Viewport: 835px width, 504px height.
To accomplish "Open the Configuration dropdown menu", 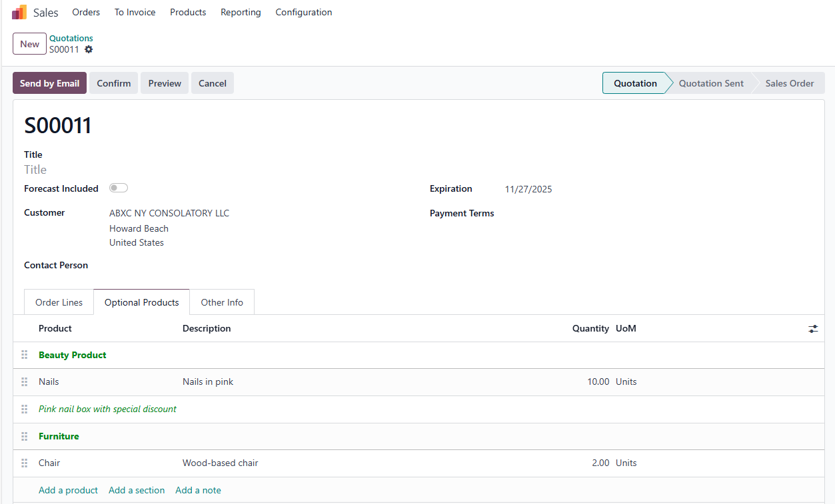I will [x=303, y=12].
